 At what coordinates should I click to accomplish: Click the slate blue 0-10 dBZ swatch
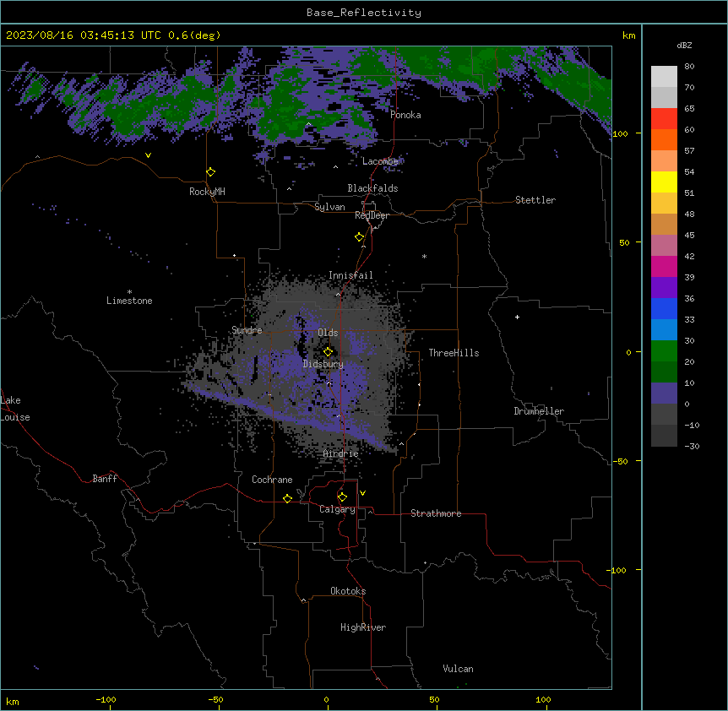tap(664, 393)
